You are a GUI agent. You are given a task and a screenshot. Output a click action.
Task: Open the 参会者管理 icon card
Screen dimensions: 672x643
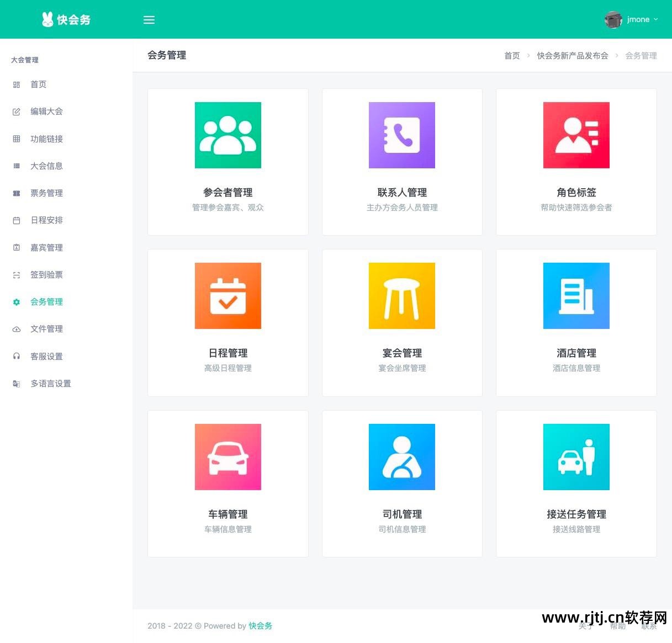(x=227, y=135)
